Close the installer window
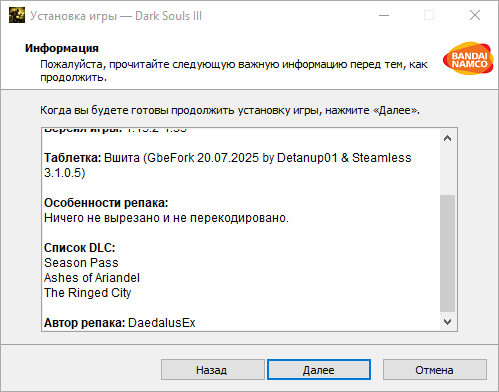Viewport: 499px width, 392px height. click(475, 15)
